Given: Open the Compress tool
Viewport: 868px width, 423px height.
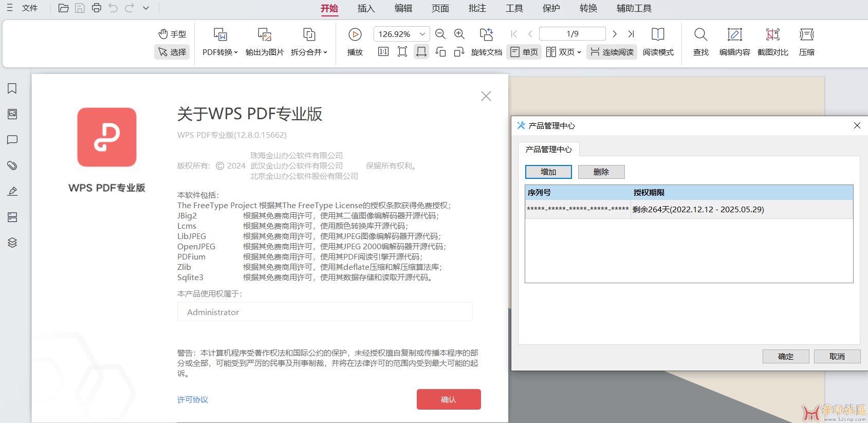Looking at the screenshot, I should 806,34.
